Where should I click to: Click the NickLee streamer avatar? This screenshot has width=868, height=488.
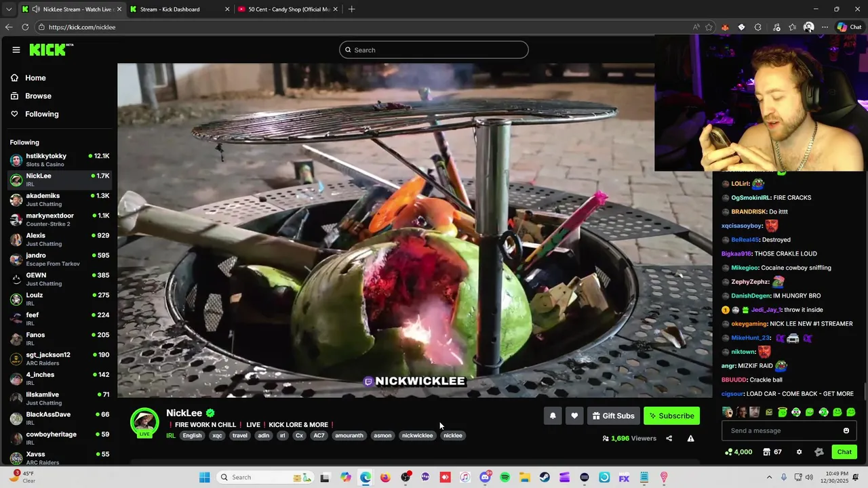(x=144, y=422)
